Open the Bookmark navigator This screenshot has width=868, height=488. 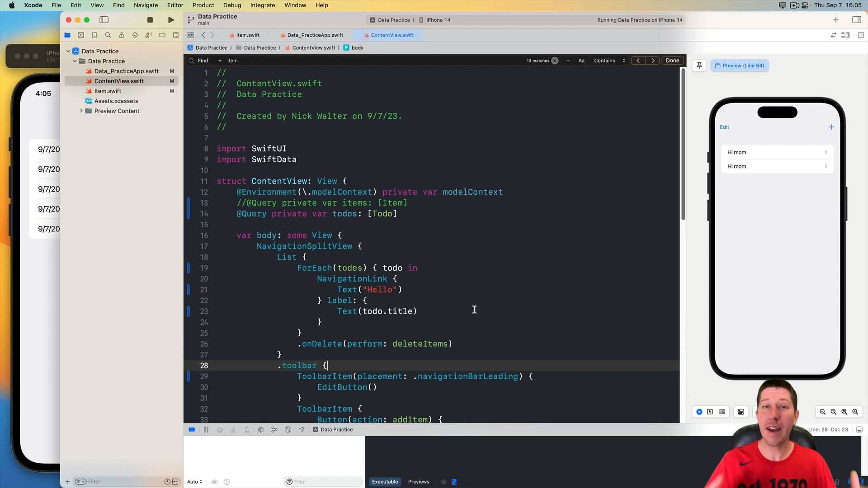pos(94,35)
